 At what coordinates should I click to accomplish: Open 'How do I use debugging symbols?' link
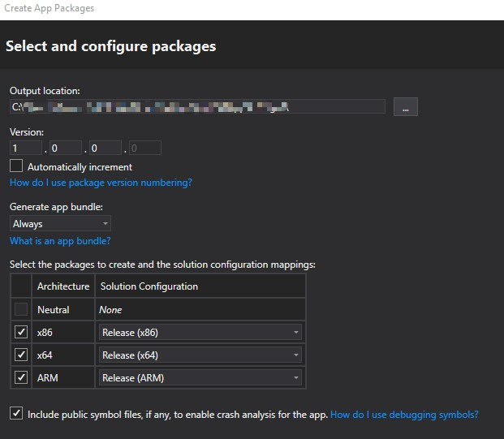(404, 415)
